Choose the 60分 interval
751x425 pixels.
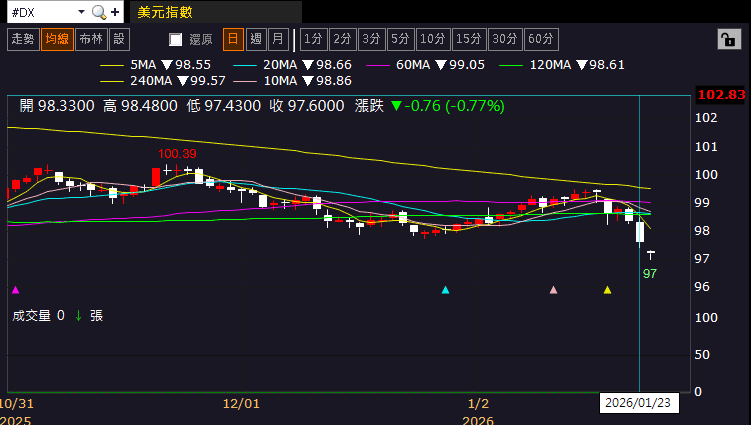(541, 39)
